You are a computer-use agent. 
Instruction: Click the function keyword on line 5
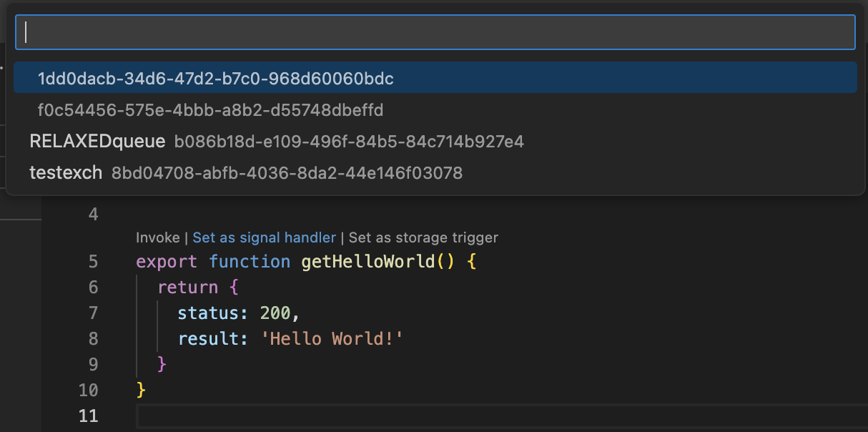tap(250, 261)
